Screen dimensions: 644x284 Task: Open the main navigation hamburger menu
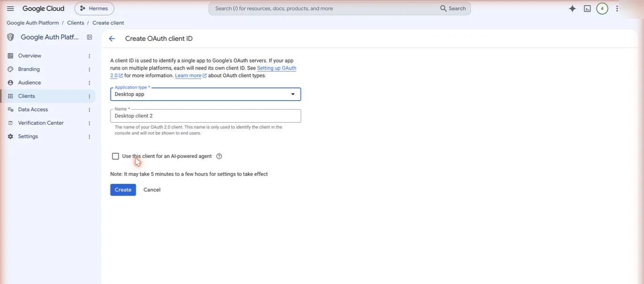[x=10, y=8]
